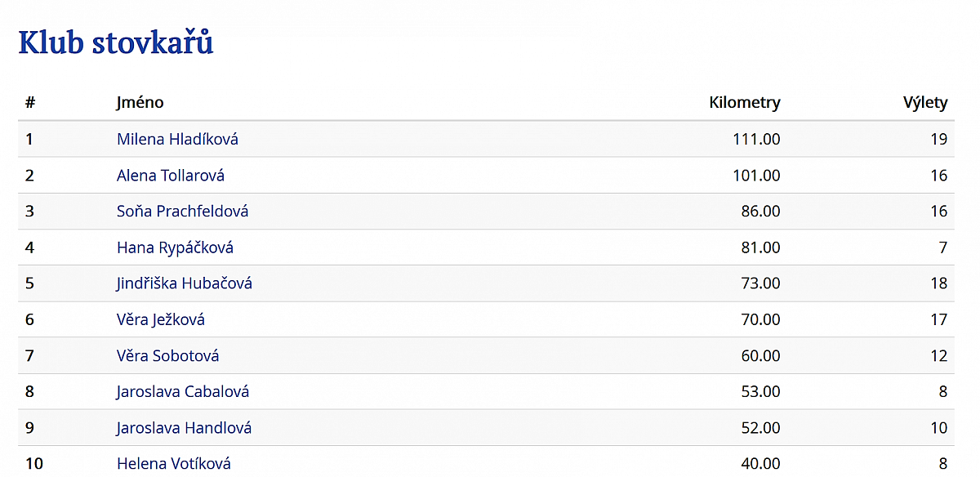The image size is (980, 477).
Task: Click the Věra Ježková link
Action: 160,319
